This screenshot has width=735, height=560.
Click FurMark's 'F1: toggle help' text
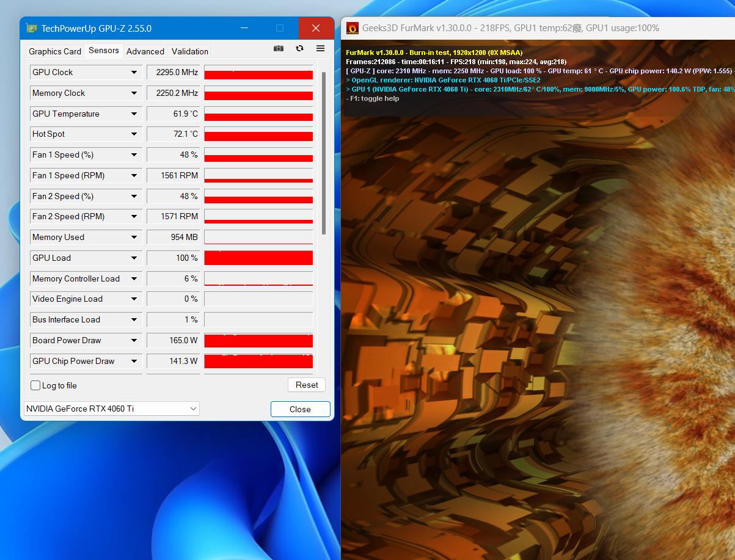[372, 98]
